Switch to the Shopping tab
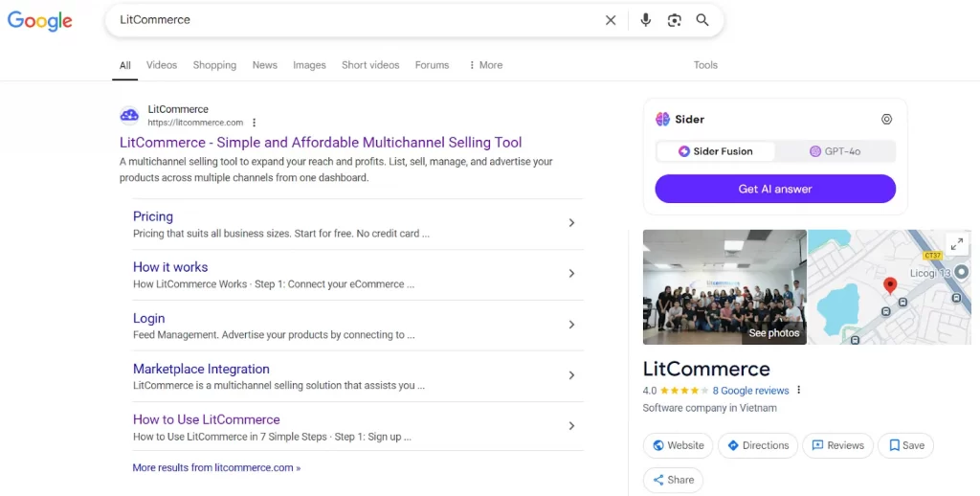The height and width of the screenshot is (496, 980). coord(214,65)
